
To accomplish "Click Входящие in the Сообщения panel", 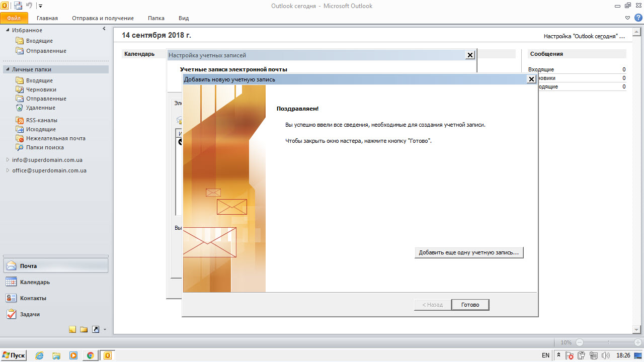I will [541, 69].
